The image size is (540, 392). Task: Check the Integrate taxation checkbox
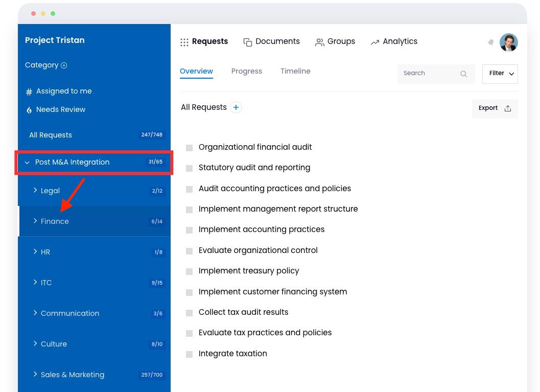(190, 353)
